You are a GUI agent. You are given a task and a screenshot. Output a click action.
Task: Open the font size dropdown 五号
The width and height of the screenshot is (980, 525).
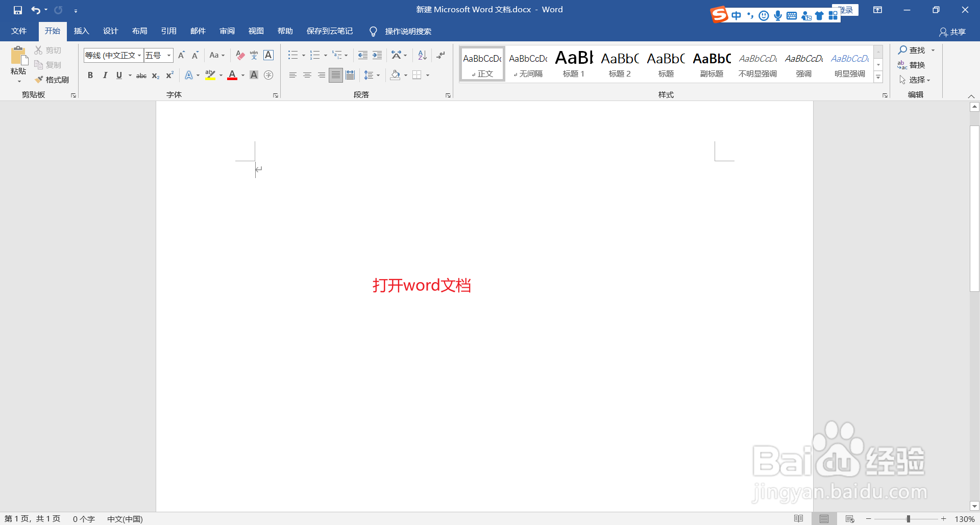pos(169,55)
